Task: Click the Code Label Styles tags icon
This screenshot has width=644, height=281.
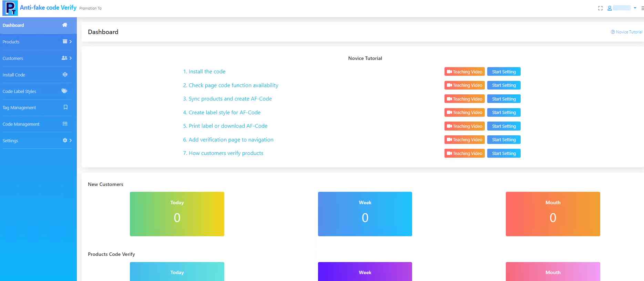Action: coord(64,91)
